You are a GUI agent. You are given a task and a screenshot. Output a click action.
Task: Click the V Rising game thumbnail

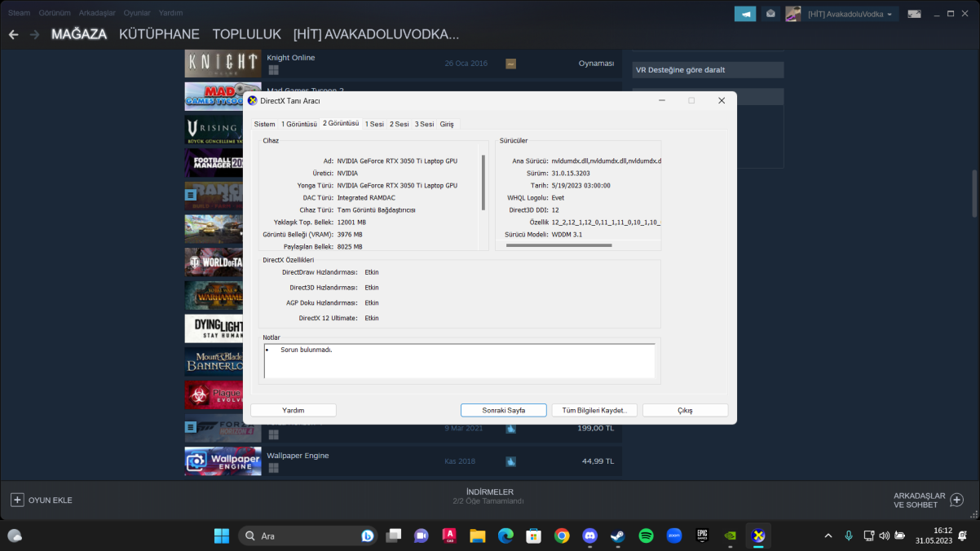point(214,130)
